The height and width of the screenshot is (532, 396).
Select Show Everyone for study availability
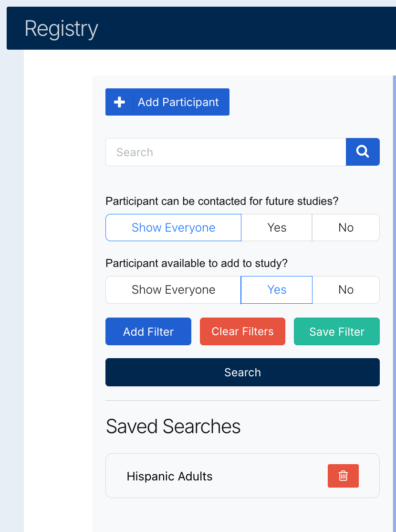click(x=173, y=290)
